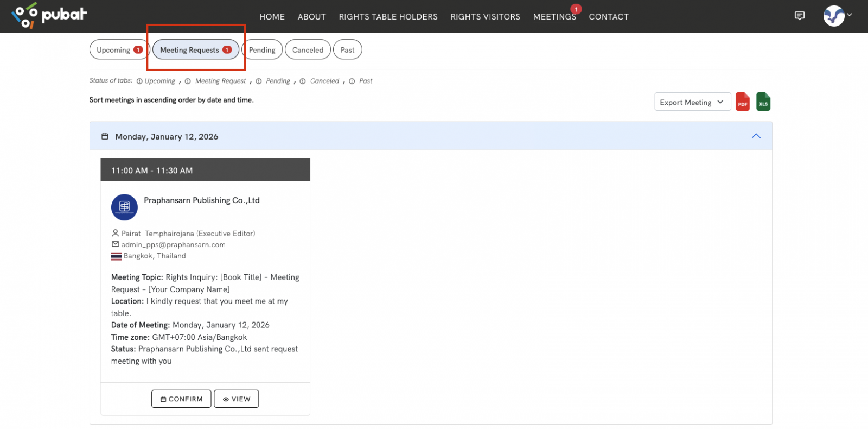
Task: Click info icon beside Past status
Action: click(352, 81)
